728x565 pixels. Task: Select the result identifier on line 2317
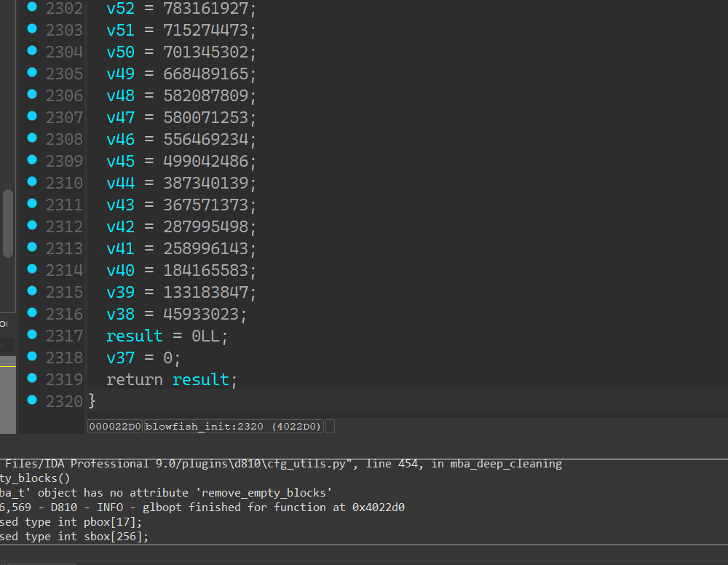pyautogui.click(x=134, y=336)
